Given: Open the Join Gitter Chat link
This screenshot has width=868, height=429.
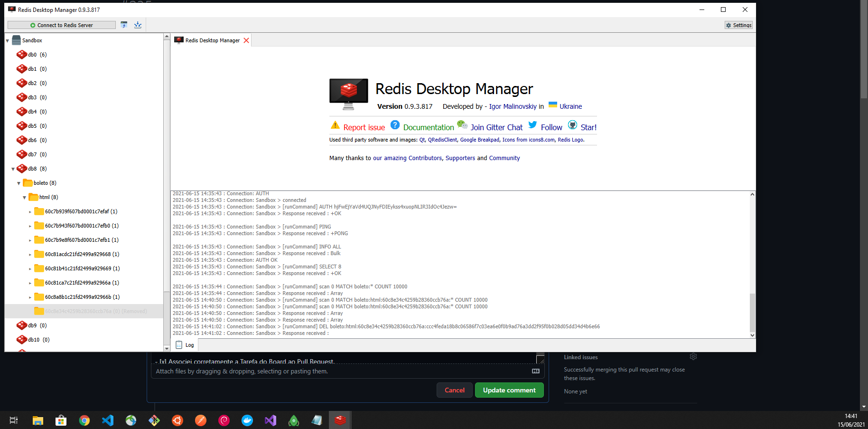Looking at the screenshot, I should coord(496,127).
